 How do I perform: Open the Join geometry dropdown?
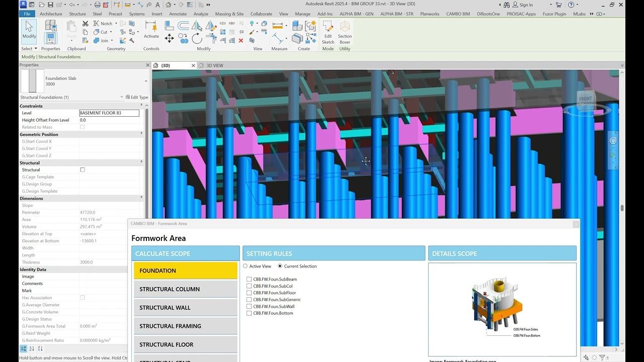[x=112, y=41]
